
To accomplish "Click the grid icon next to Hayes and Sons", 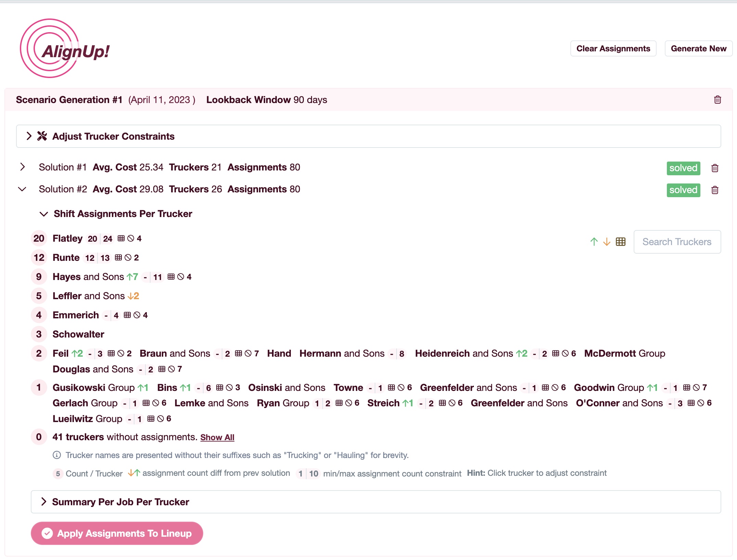I will (x=171, y=277).
